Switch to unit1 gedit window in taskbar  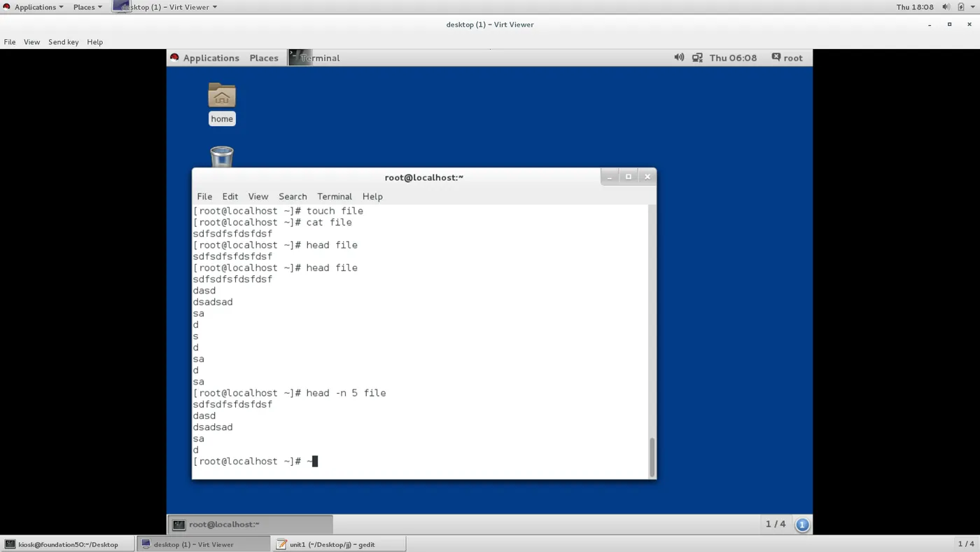[338, 544]
